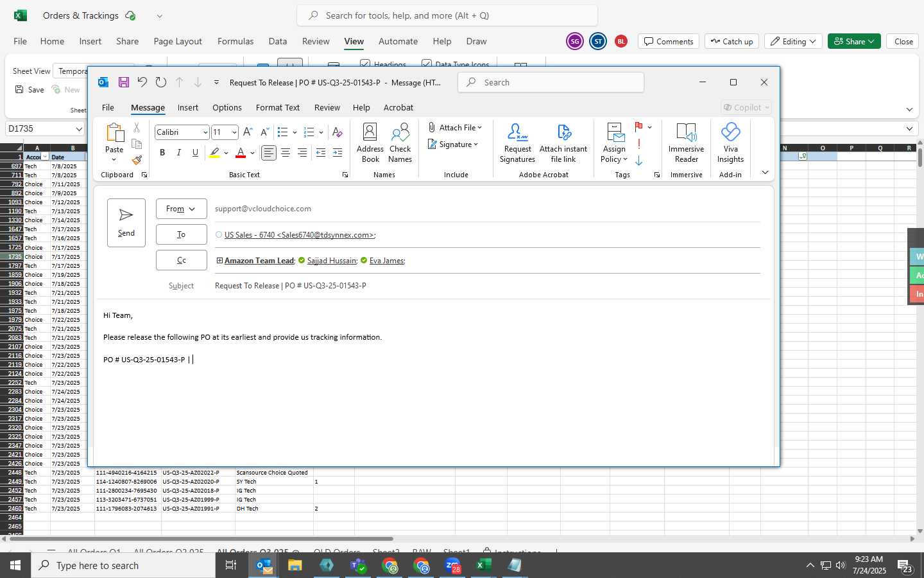Open font color picker arrow

253,153
